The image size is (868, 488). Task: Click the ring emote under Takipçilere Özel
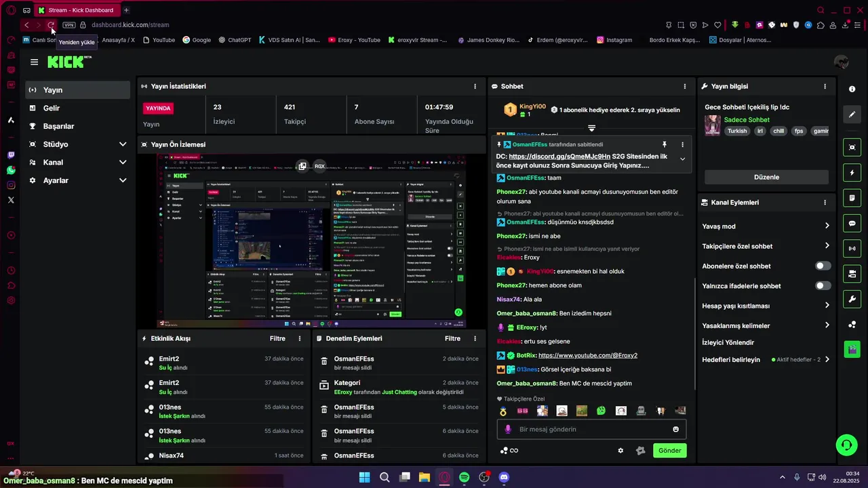503,411
